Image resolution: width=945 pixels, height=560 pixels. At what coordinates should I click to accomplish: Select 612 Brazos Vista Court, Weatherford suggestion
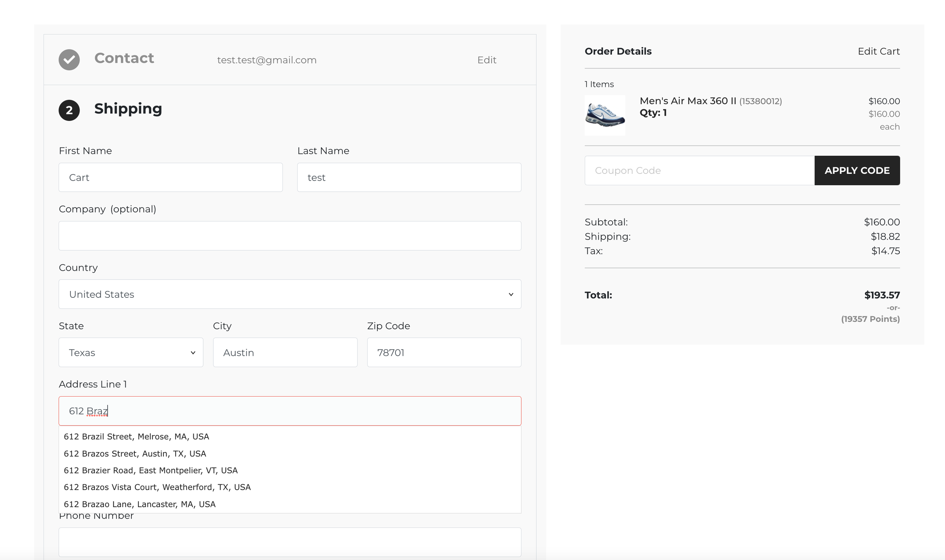157,487
